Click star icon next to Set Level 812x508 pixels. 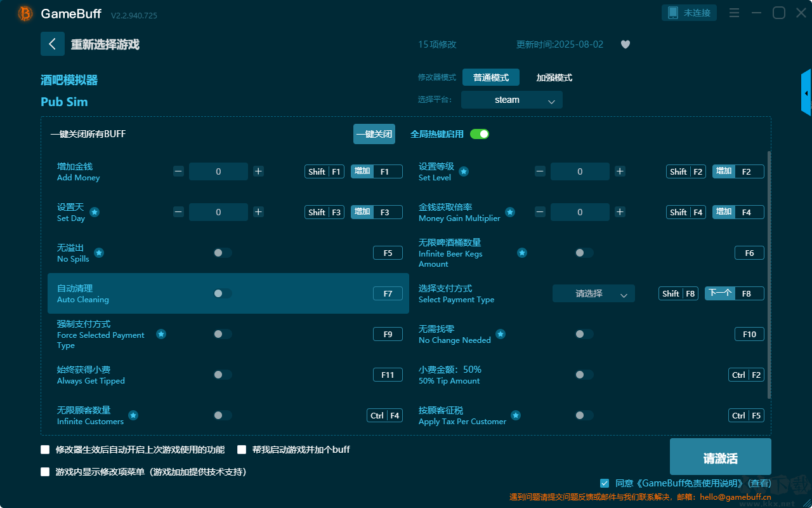click(x=464, y=171)
